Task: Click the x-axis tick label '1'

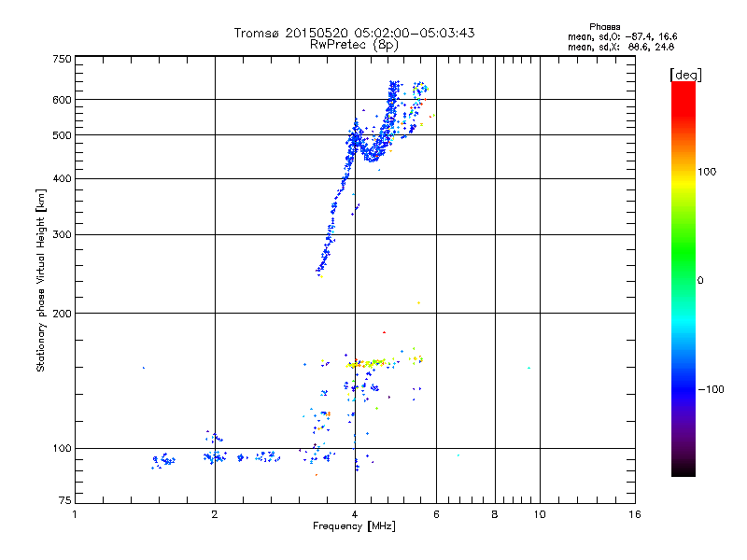Action: tap(75, 514)
